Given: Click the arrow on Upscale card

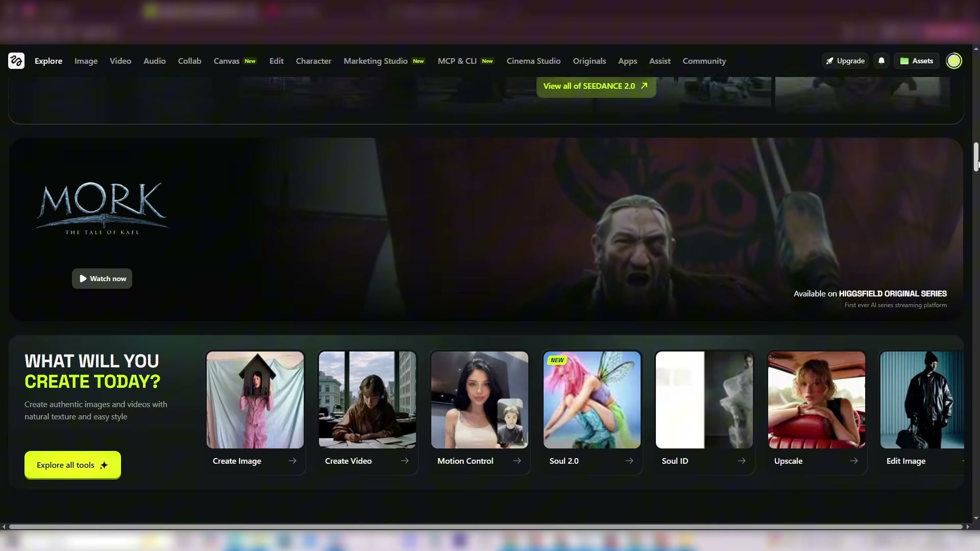Looking at the screenshot, I should tap(854, 461).
